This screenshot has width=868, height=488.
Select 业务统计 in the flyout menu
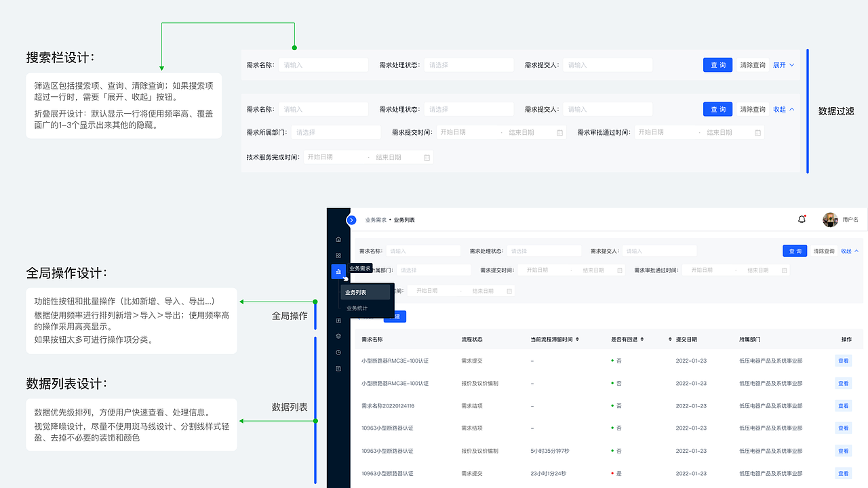[x=357, y=308]
